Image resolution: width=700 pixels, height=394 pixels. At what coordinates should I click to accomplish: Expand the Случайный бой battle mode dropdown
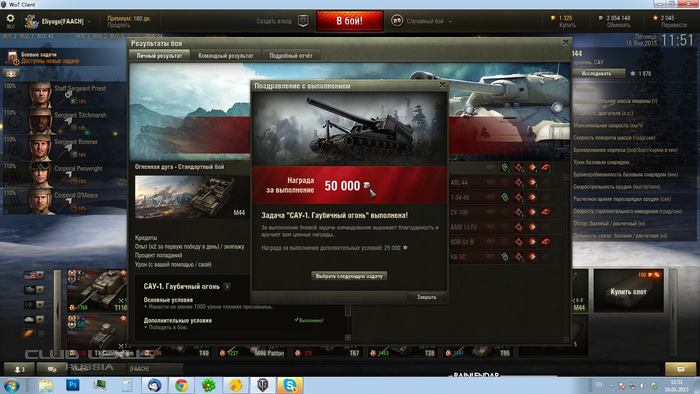point(450,21)
